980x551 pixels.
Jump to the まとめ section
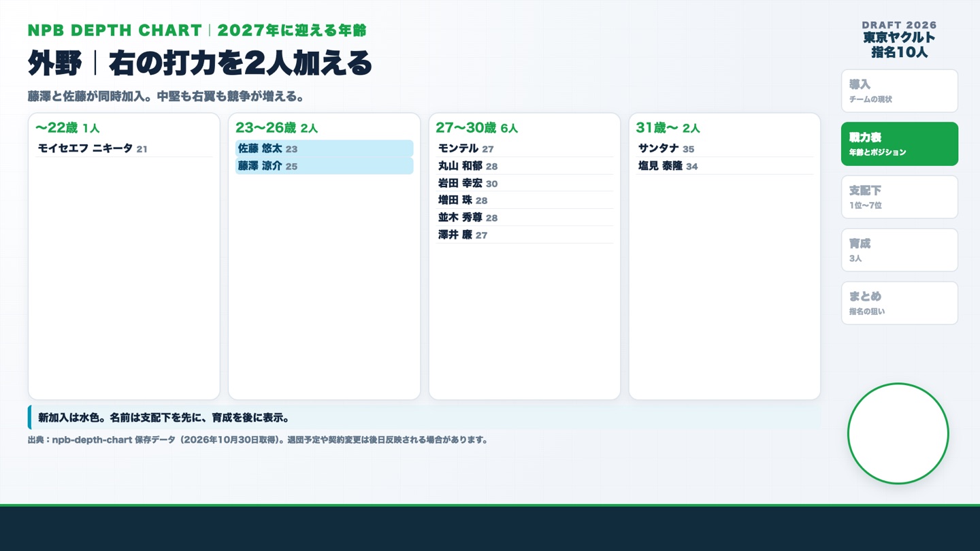click(x=899, y=303)
